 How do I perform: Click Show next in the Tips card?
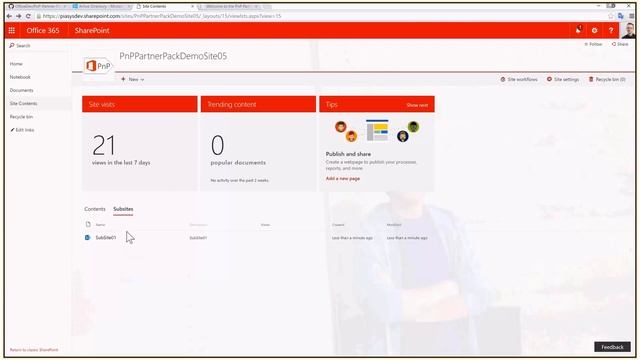[x=417, y=105]
